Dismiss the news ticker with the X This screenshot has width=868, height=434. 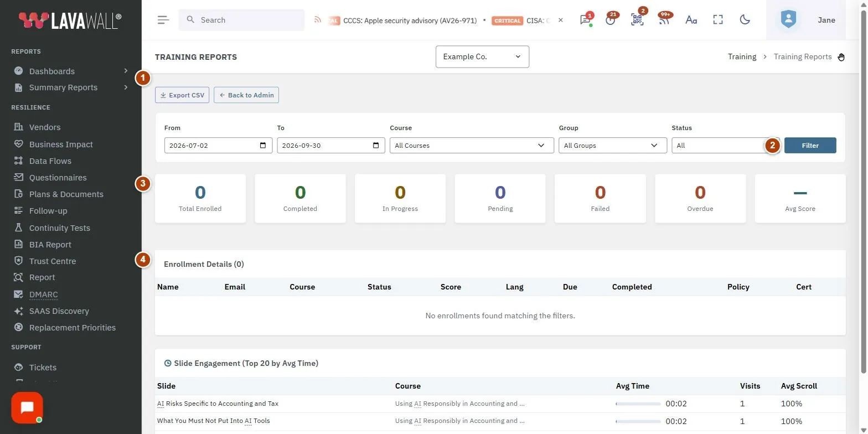(561, 20)
